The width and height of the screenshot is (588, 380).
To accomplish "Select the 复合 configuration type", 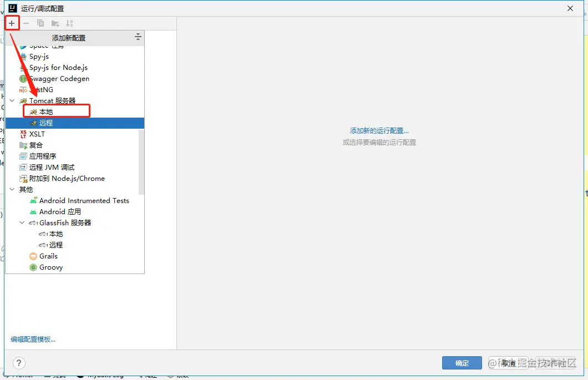I will click(x=72, y=145).
